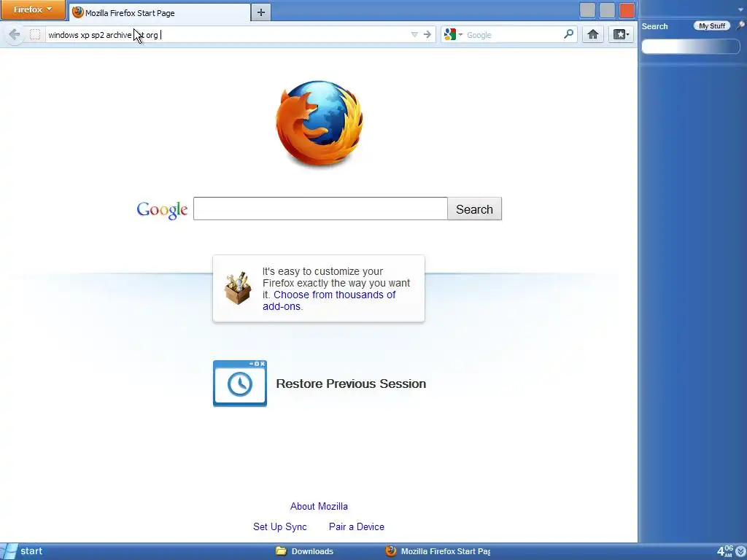Click the Google logo beside search box
The image size is (747, 560).
pyautogui.click(x=162, y=209)
